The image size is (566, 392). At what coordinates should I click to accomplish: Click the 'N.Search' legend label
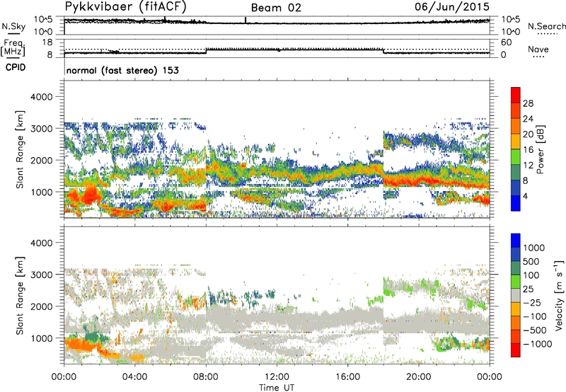(546, 26)
